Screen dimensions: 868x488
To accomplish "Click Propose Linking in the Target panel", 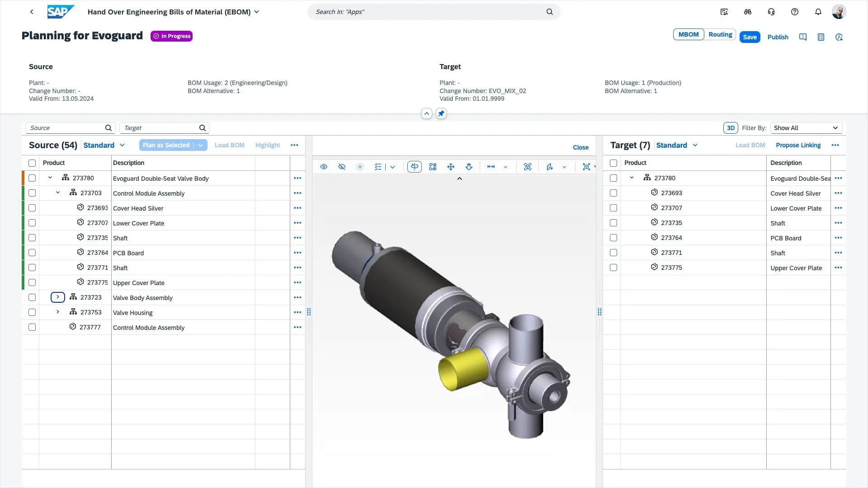I will click(x=798, y=145).
